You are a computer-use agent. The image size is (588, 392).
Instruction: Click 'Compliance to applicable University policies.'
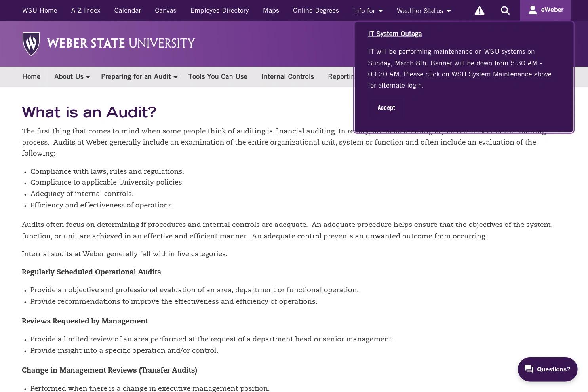(x=107, y=183)
